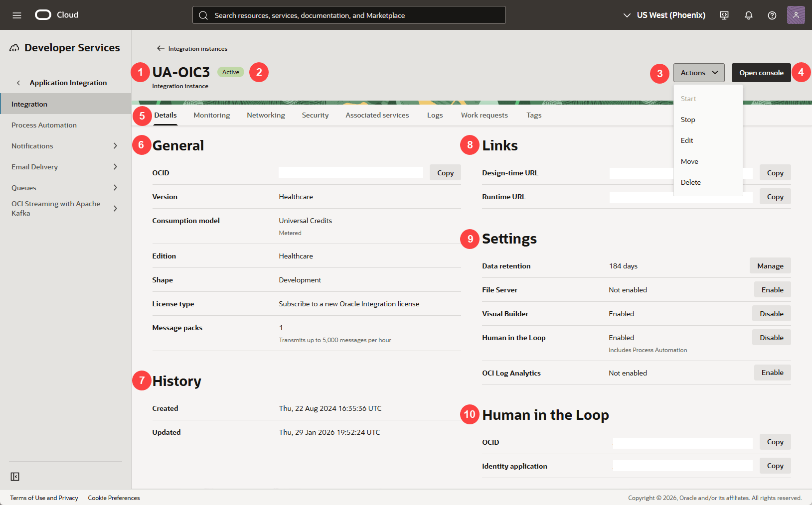Click the Created date value
The width and height of the screenshot is (812, 505).
[x=330, y=408]
